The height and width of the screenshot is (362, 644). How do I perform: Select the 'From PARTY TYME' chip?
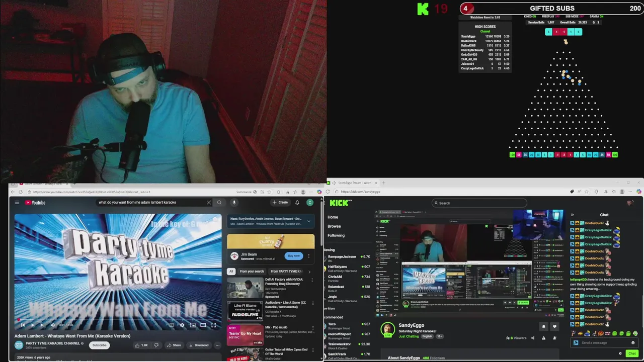286,271
